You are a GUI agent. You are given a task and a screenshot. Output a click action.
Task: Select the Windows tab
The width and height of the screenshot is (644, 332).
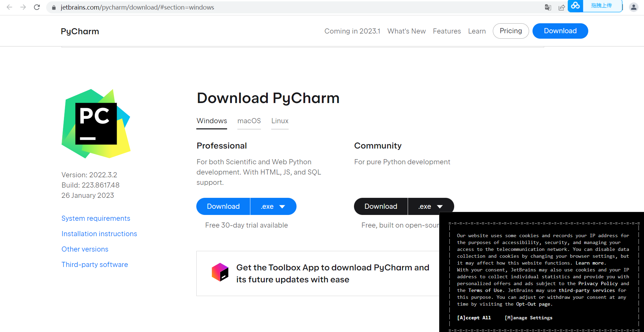point(212,121)
